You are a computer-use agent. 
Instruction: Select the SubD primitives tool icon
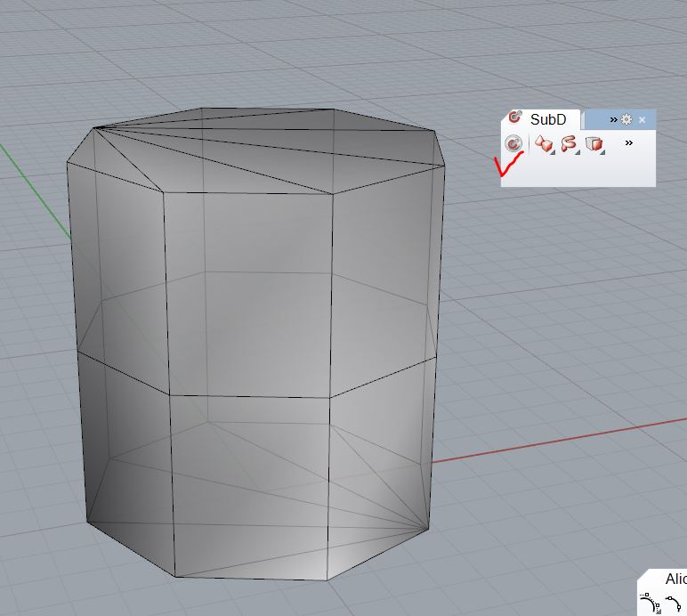click(x=544, y=143)
